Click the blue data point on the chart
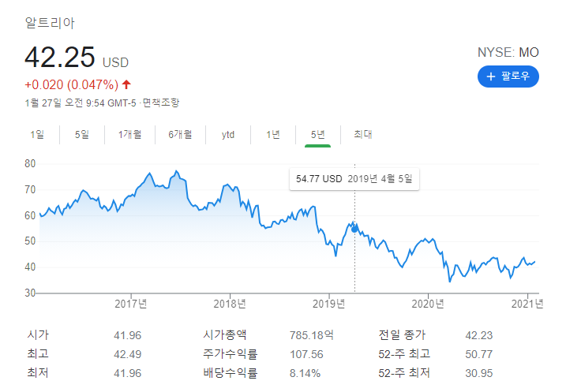The height and width of the screenshot is (392, 581). pyautogui.click(x=354, y=230)
